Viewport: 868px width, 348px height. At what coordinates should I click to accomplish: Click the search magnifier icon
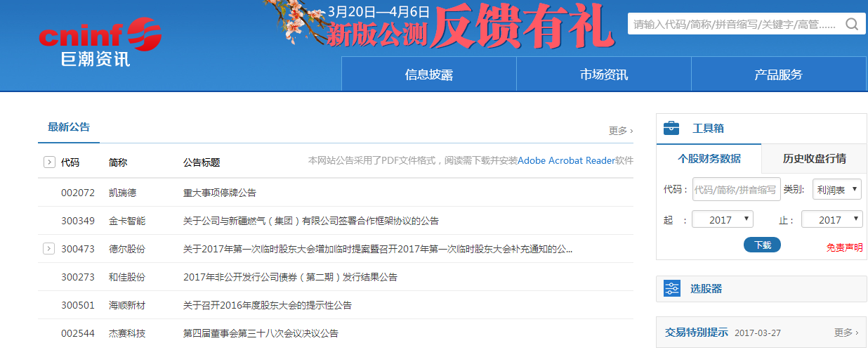click(x=851, y=24)
